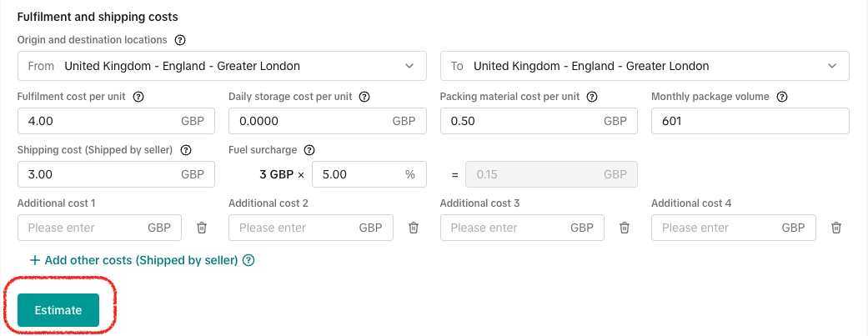
Task: Click help icon for Daily storage cost per unit
Action: click(364, 97)
